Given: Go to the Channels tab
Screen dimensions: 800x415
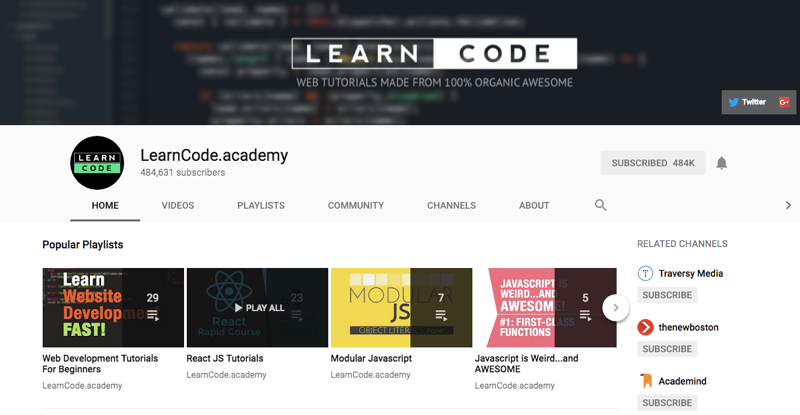Looking at the screenshot, I should point(452,206).
